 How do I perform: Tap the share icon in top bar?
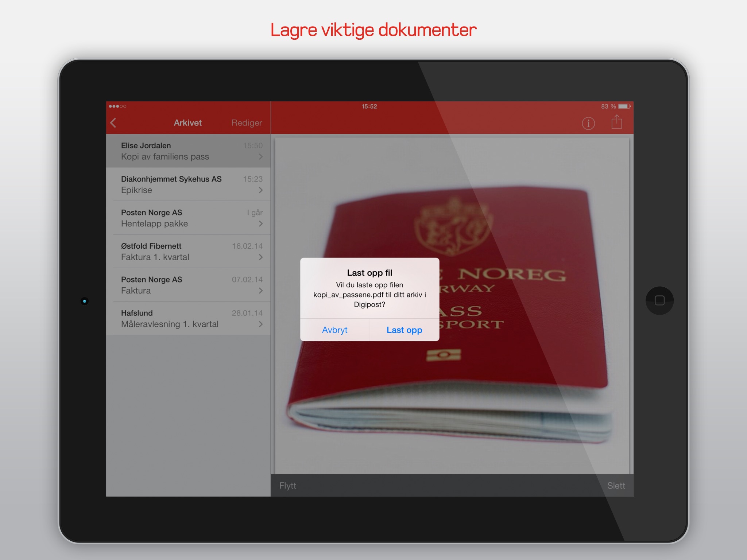pos(617,122)
